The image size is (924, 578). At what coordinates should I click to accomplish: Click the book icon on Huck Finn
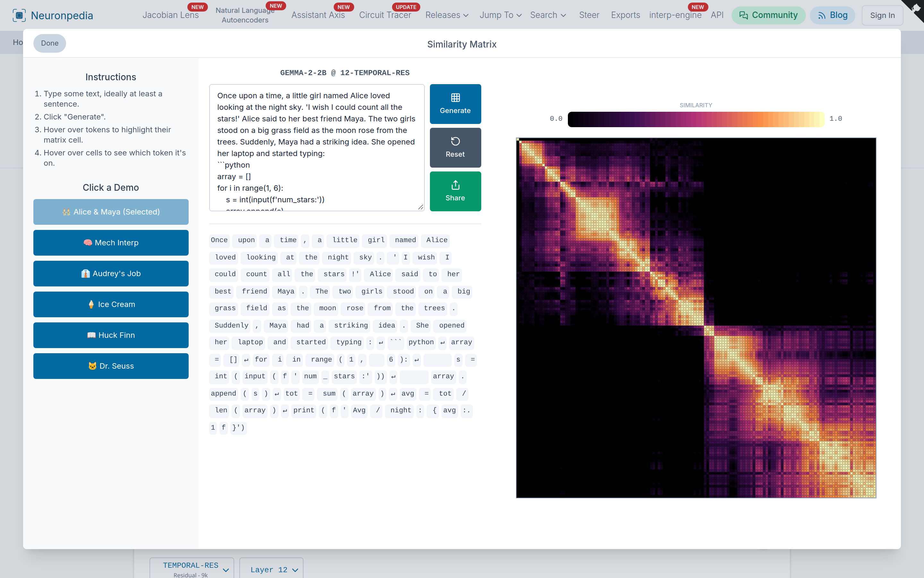click(91, 335)
